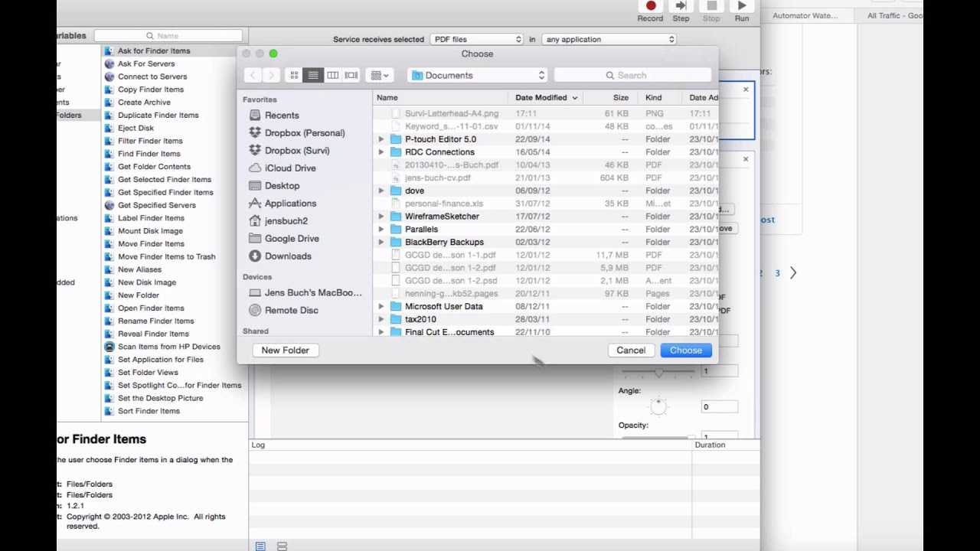Expand the tax2010 folder
The width and height of the screenshot is (980, 551).
pos(381,319)
